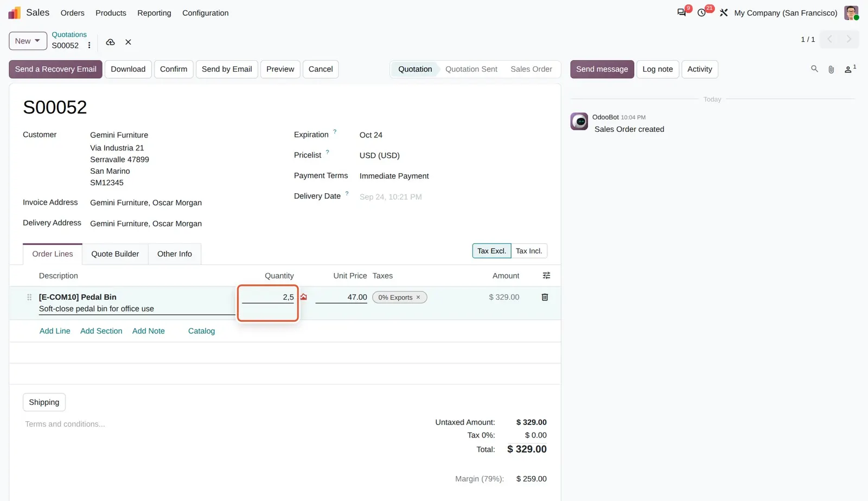Image resolution: width=868 pixels, height=501 pixels.
Task: Open the debug tools icon
Action: pyautogui.click(x=724, y=12)
